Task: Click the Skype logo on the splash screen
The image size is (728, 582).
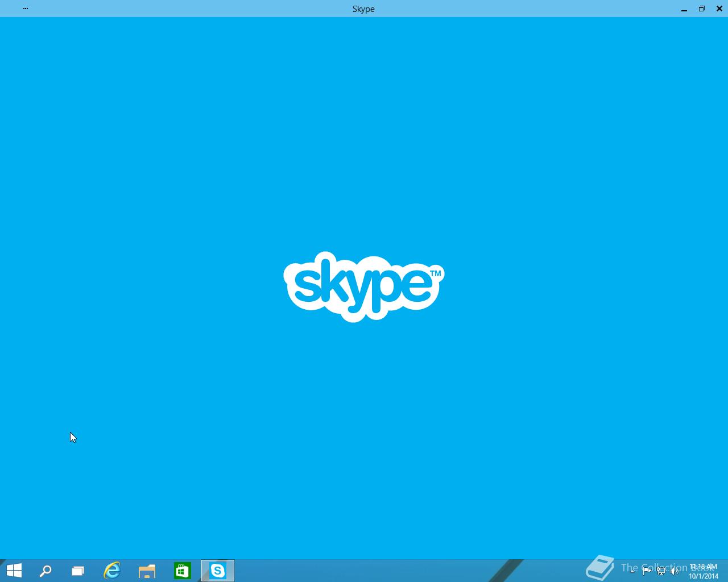Action: [x=364, y=286]
